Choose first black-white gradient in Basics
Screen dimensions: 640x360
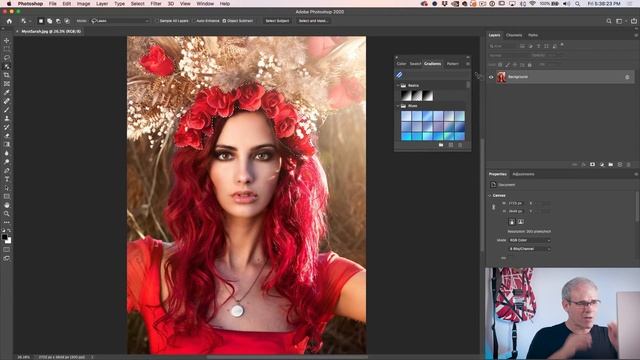[406, 96]
